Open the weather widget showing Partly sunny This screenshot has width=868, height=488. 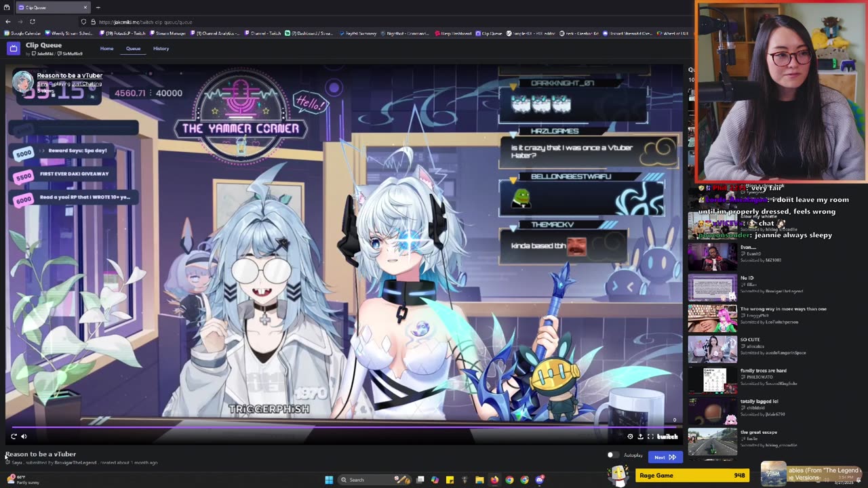22,479
